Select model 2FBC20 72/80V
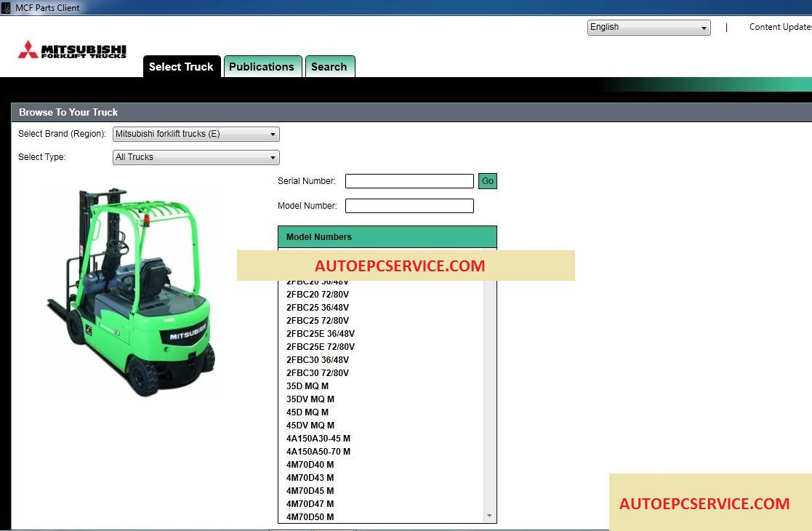 [318, 295]
